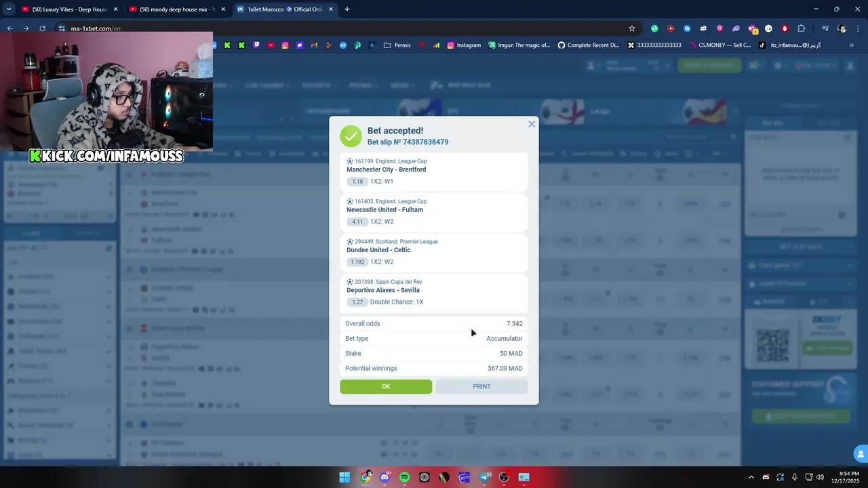Click the Shazam extension icon

click(687, 28)
